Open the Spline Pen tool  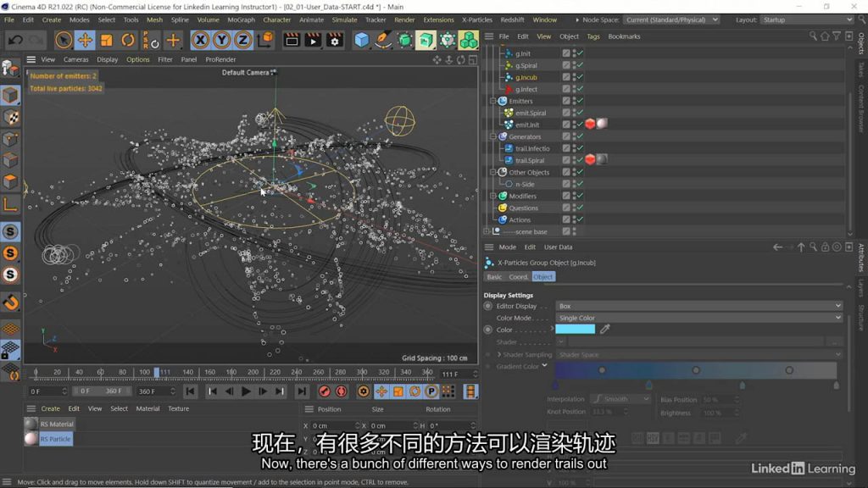382,40
